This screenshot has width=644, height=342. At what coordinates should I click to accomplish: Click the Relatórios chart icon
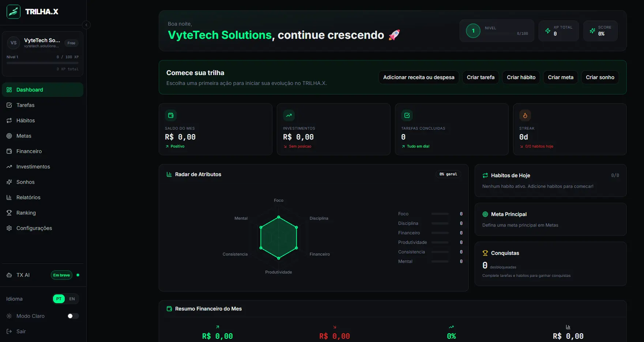(9, 197)
